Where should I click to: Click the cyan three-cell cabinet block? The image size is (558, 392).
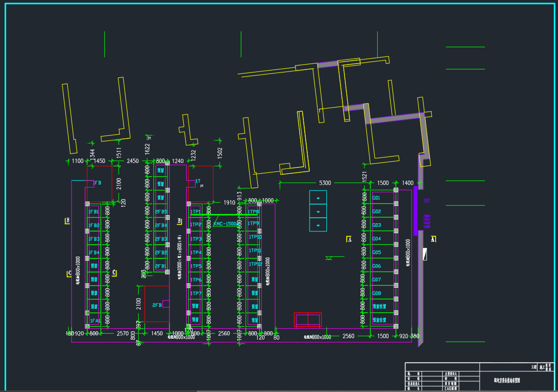point(318,210)
